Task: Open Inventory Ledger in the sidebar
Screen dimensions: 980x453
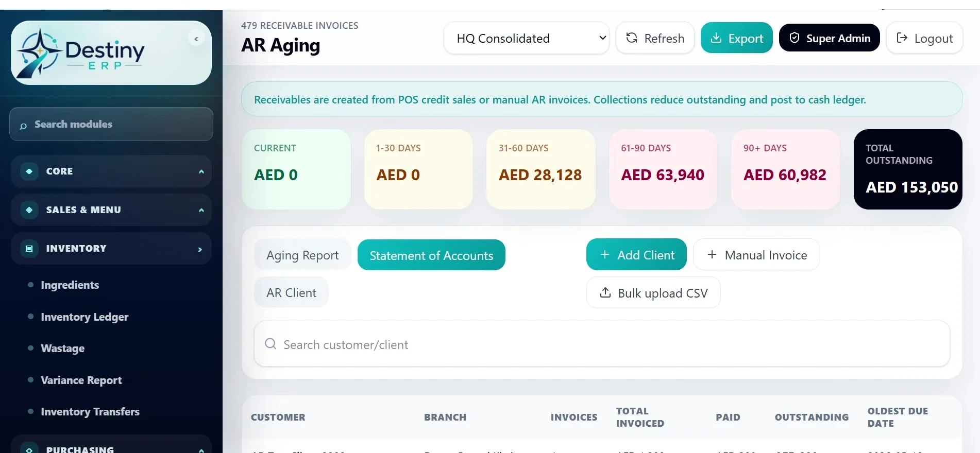Action: 85,317
